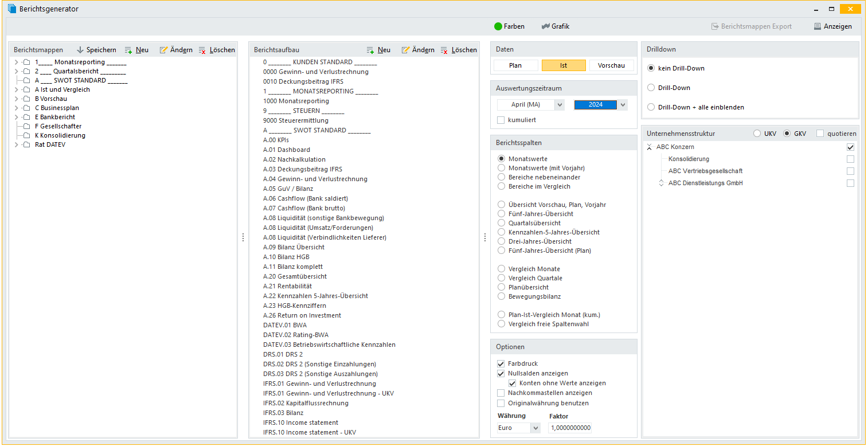868x446 pixels.
Task: Select DATEV.01 BWA in report list
Action: click(x=284, y=325)
